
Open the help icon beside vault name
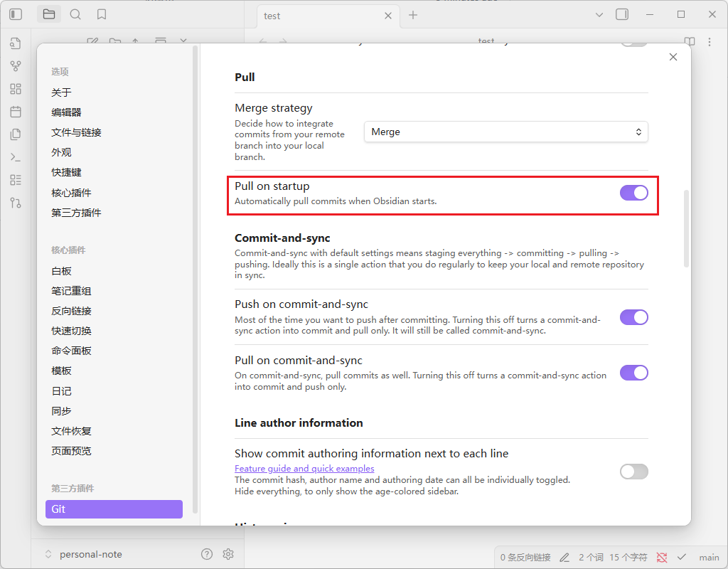[x=207, y=554]
